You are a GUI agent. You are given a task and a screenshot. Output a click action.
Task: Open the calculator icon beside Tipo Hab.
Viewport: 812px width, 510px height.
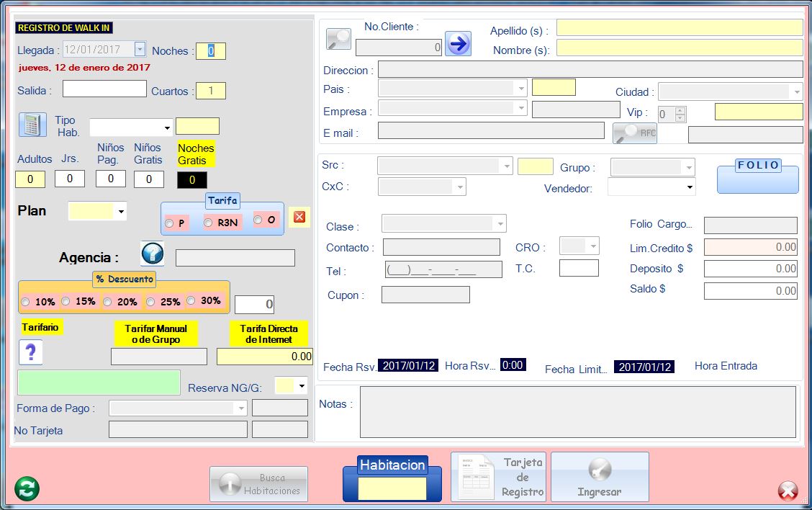click(x=31, y=125)
